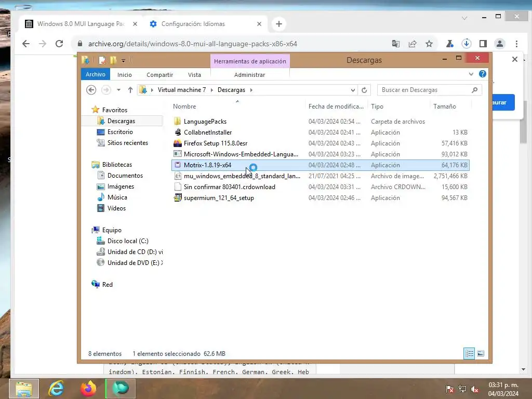Select the Sin confirmar 803401.crdownload file icon

[x=178, y=187]
